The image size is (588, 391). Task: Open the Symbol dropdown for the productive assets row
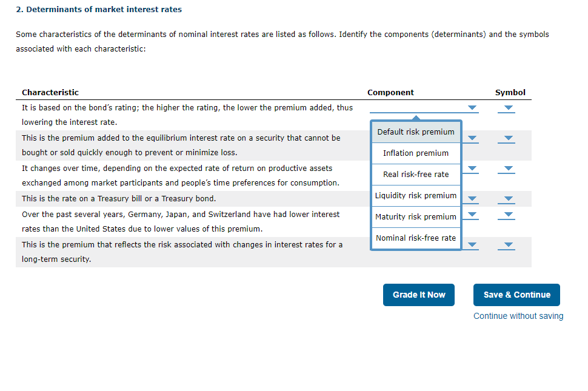pyautogui.click(x=506, y=168)
